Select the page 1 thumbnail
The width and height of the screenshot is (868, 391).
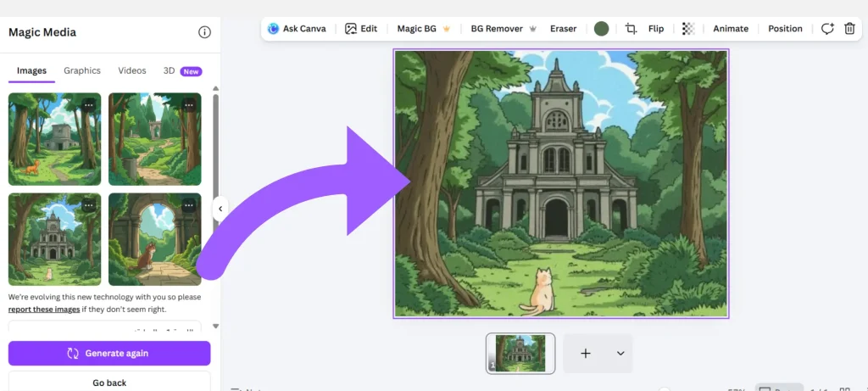coord(520,353)
